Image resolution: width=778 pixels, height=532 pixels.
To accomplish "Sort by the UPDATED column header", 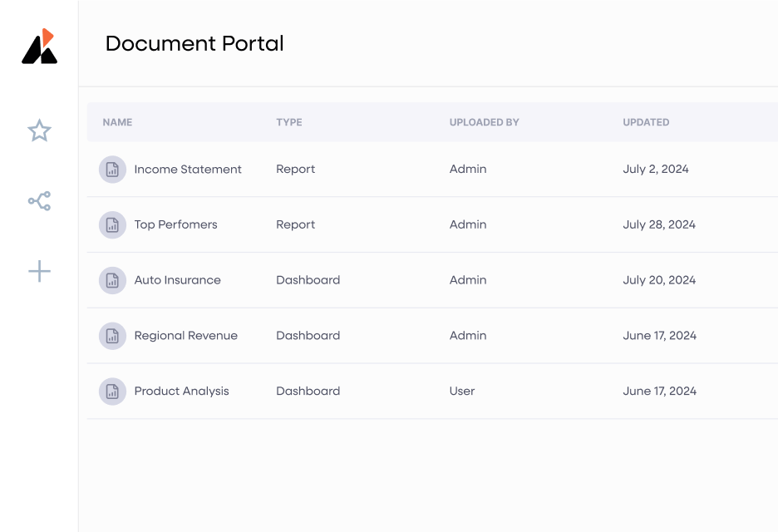I will pos(646,122).
